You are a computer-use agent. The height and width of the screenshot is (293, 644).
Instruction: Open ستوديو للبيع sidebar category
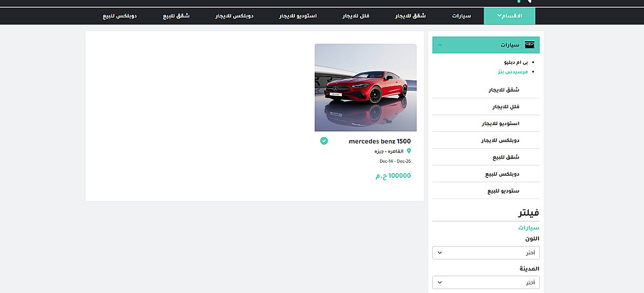(x=486, y=191)
